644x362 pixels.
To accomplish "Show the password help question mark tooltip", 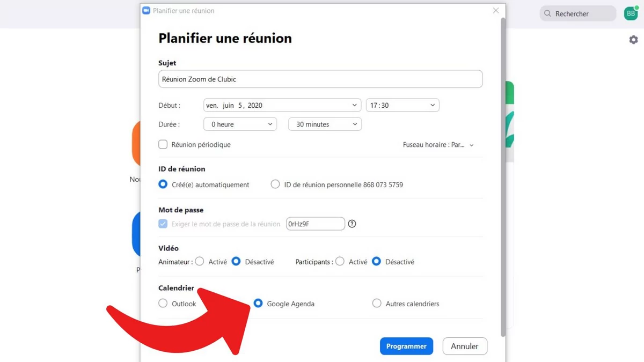I will tap(352, 224).
